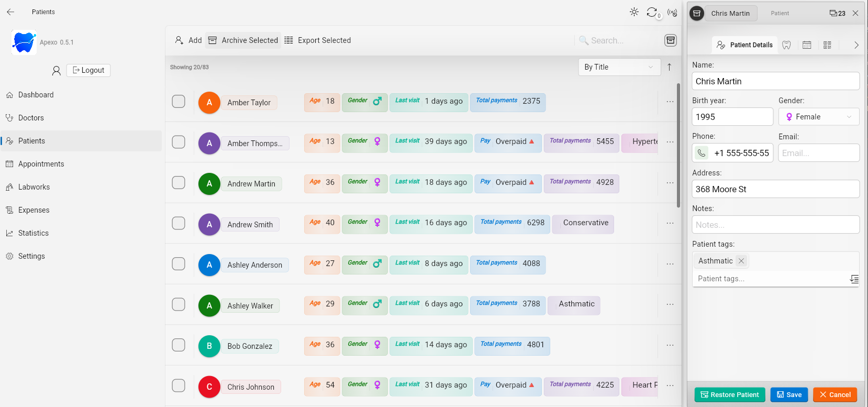Open Expenses in sidebar

point(81,210)
